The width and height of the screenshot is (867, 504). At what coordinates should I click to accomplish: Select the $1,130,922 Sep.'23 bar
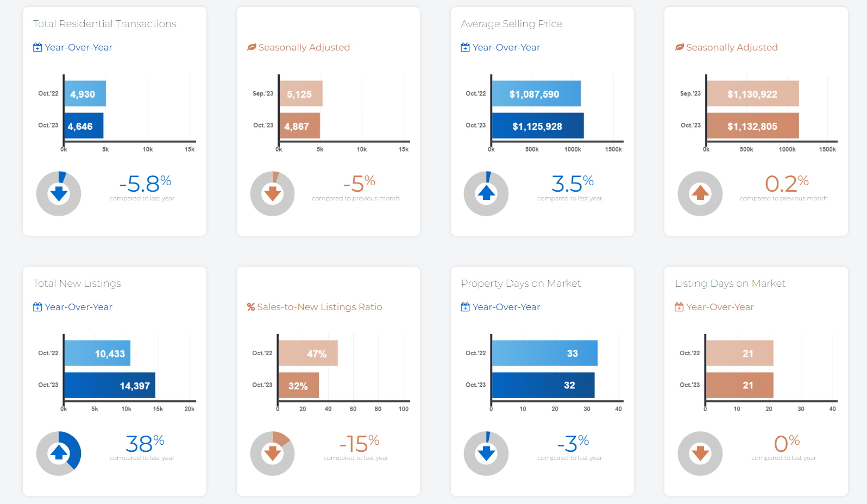tap(752, 94)
